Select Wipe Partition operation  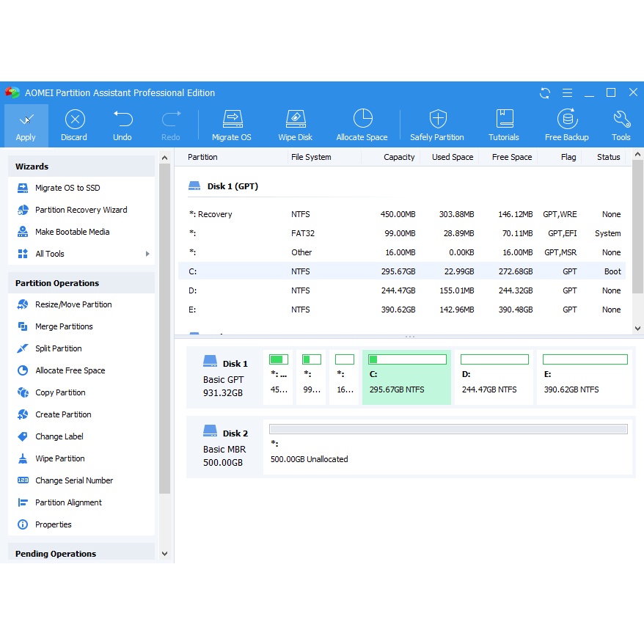(81, 458)
